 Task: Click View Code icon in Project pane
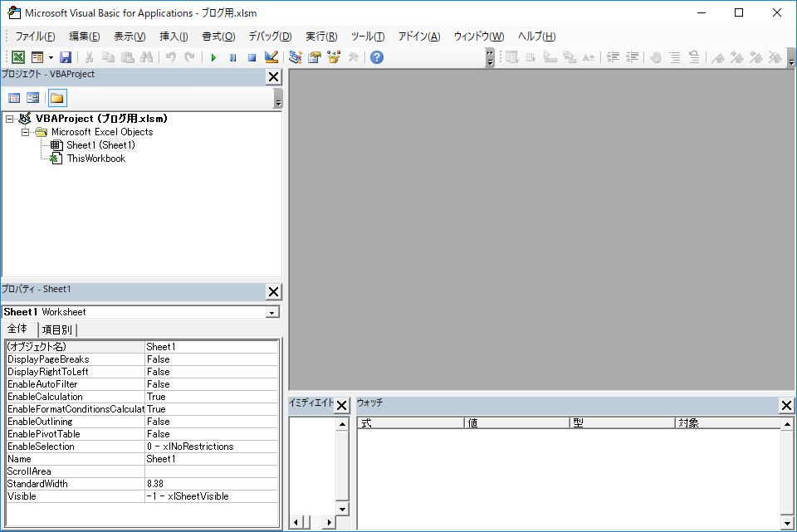[14, 98]
